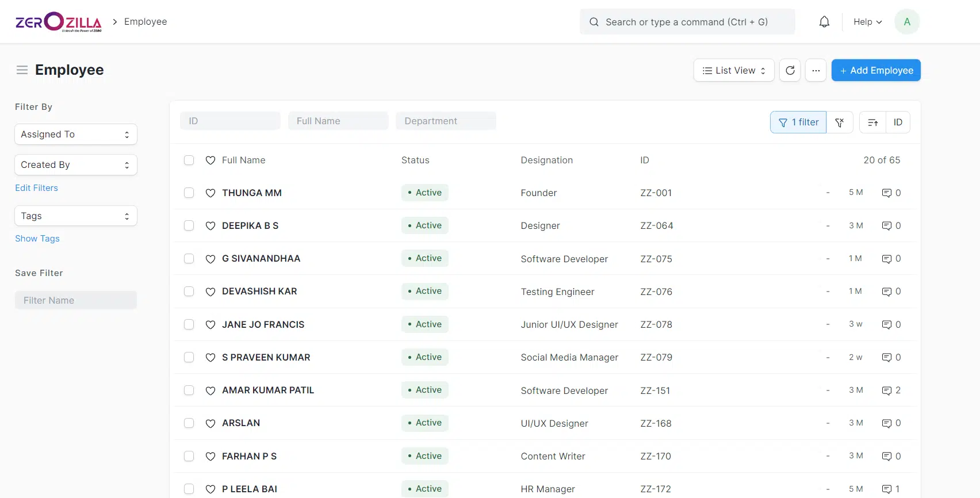Expand the Created By dropdown
The height and width of the screenshot is (498, 980).
tap(75, 165)
